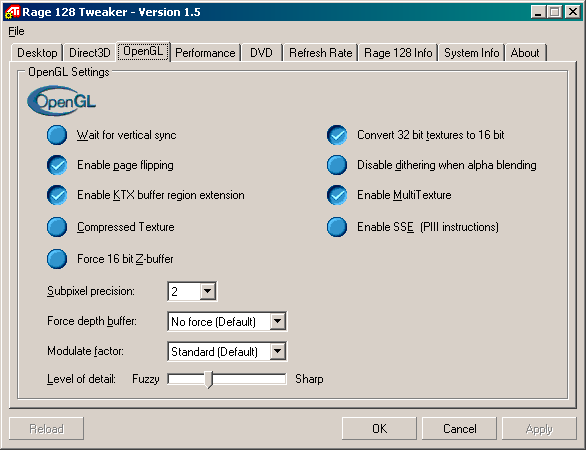The height and width of the screenshot is (450, 586).
Task: Switch to the Direct3D tab
Action: tap(90, 53)
